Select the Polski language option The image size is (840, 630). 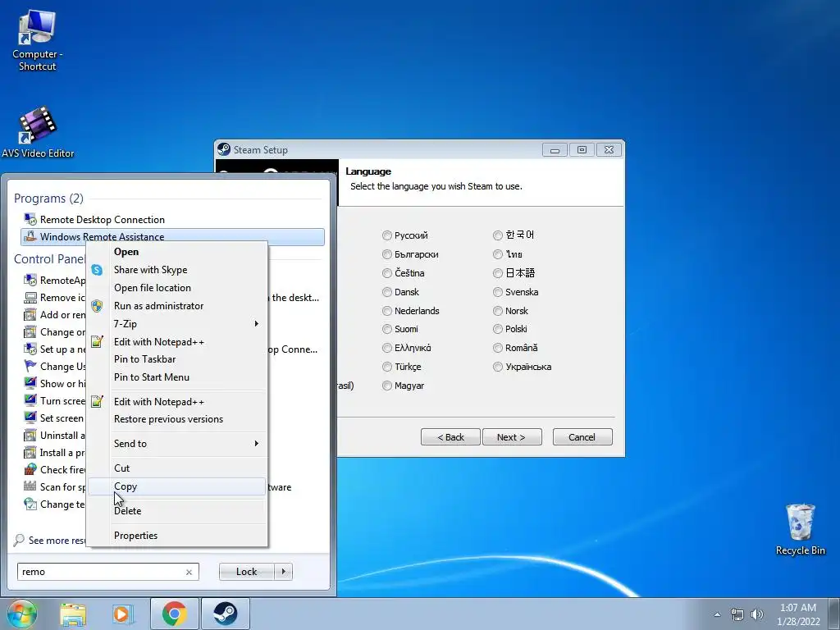510,329
